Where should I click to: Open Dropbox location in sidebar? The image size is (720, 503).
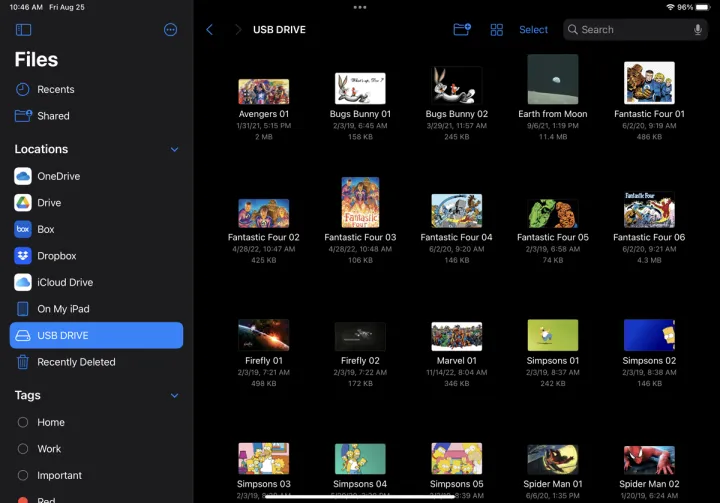[x=56, y=256]
